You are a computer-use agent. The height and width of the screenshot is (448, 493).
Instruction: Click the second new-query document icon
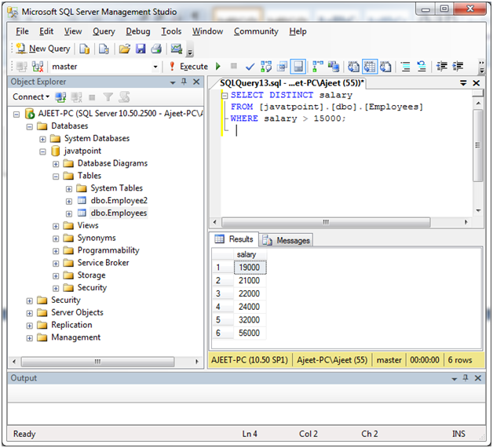pos(104,49)
